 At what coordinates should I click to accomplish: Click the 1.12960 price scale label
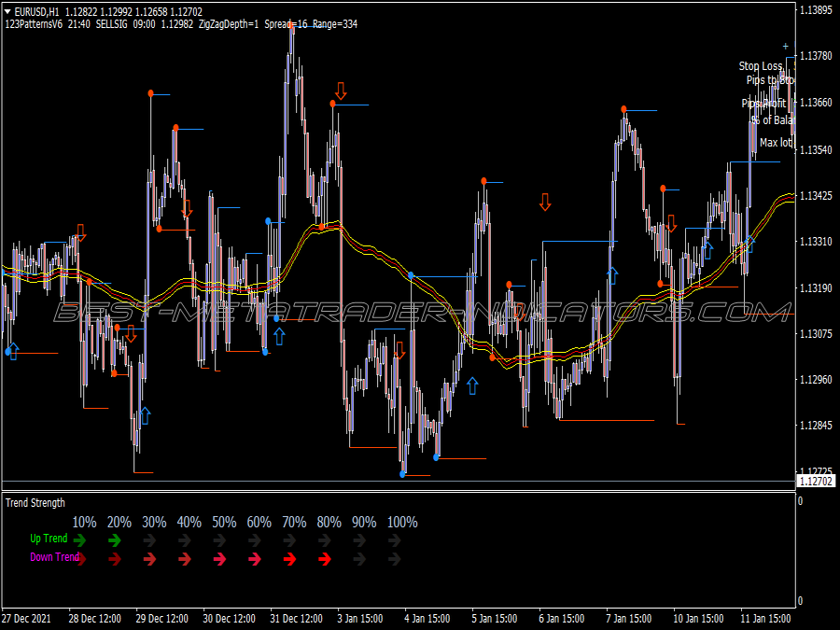(816, 380)
